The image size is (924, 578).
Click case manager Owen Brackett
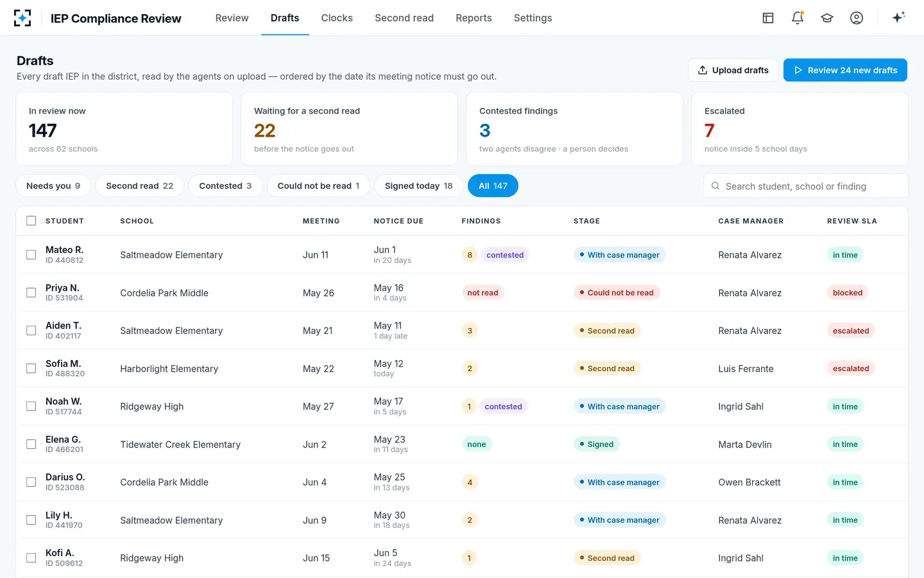(x=749, y=482)
